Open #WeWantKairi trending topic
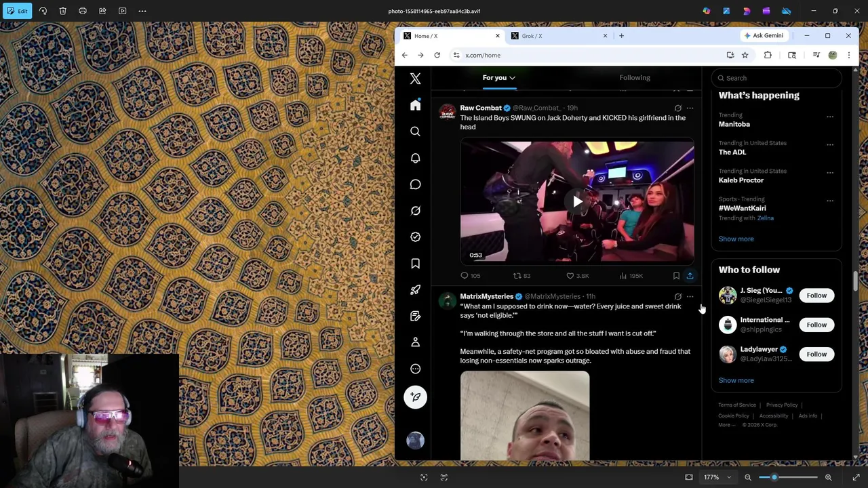868x488 pixels. point(742,209)
